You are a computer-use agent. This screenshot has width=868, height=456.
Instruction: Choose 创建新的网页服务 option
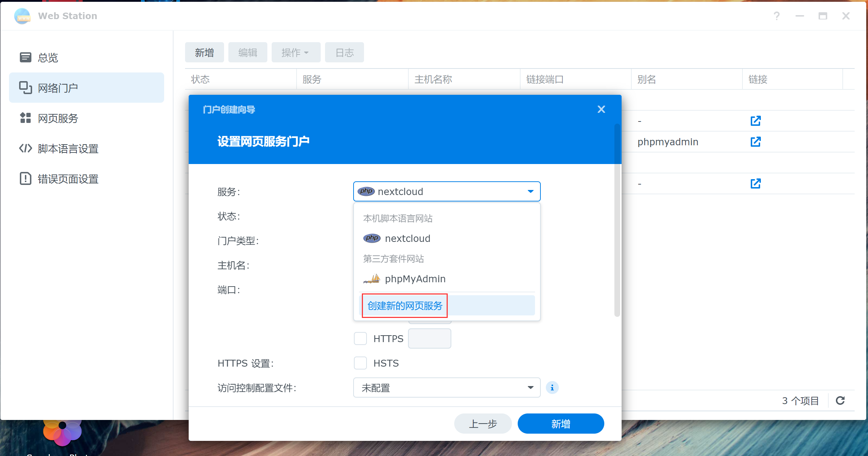(x=405, y=306)
